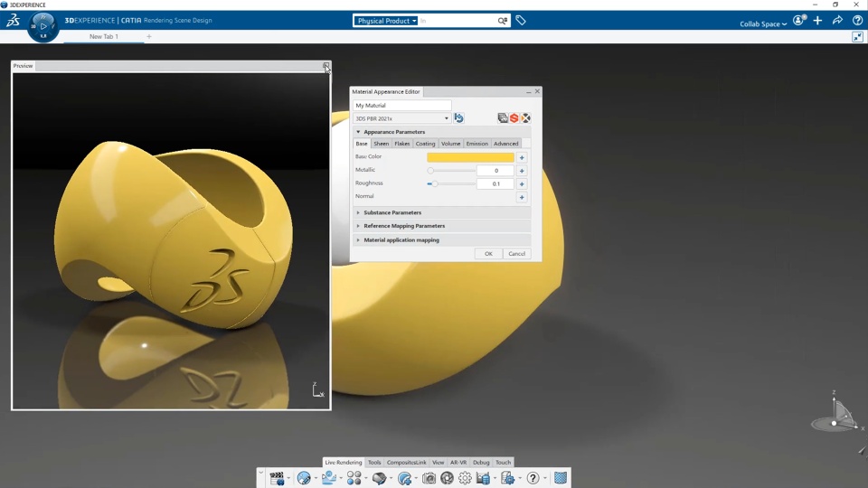Select the globe with pencil ambience icon
Viewport: 868px width, 488px height.
tap(304, 478)
